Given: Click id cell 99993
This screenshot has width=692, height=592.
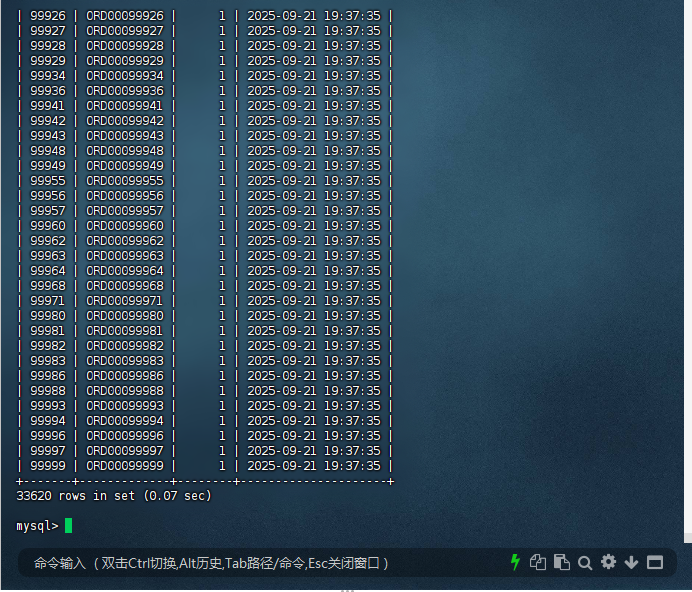Looking at the screenshot, I should [x=48, y=406].
